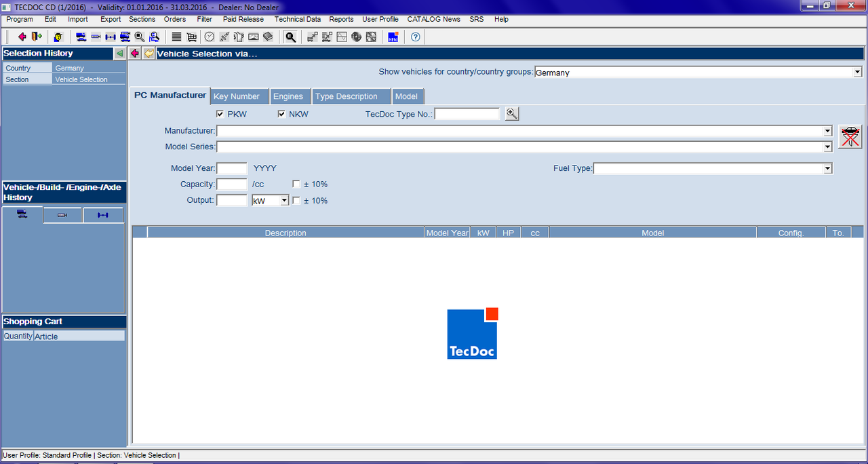Screen dimensions: 868x464
Task: Click pink back arrow beside Vehicle Selection title
Action: click(x=135, y=54)
